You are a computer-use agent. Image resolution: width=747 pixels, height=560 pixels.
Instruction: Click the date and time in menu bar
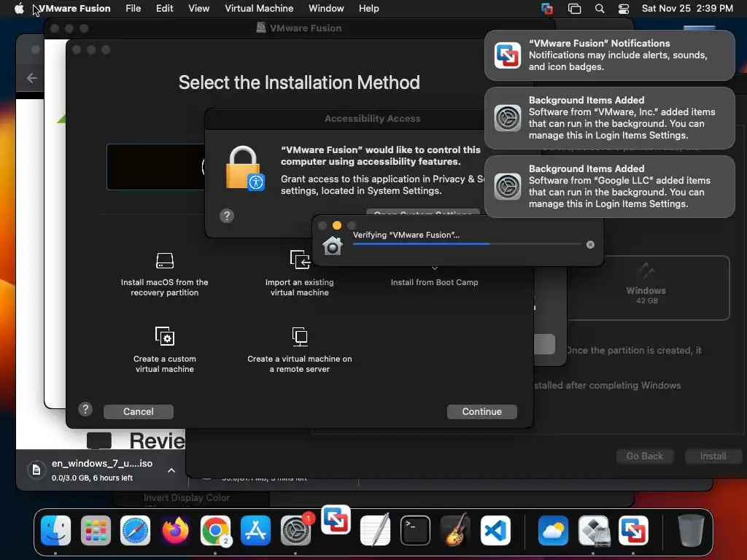point(687,9)
